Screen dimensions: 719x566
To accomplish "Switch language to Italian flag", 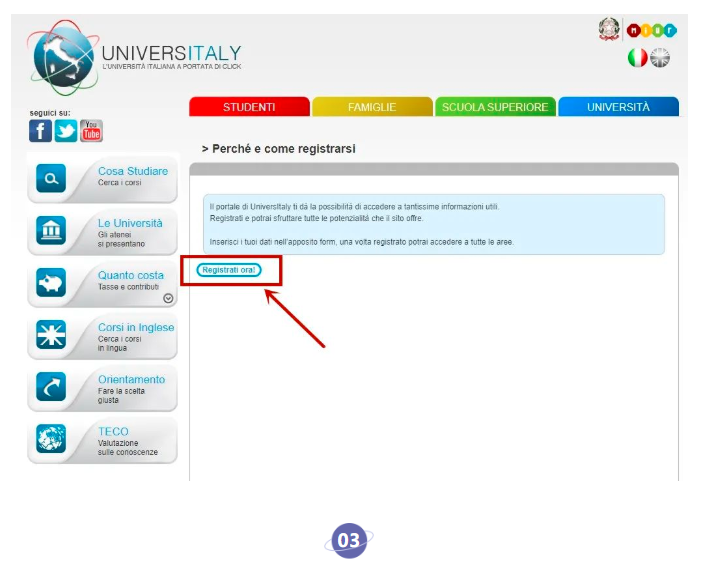I will point(637,58).
